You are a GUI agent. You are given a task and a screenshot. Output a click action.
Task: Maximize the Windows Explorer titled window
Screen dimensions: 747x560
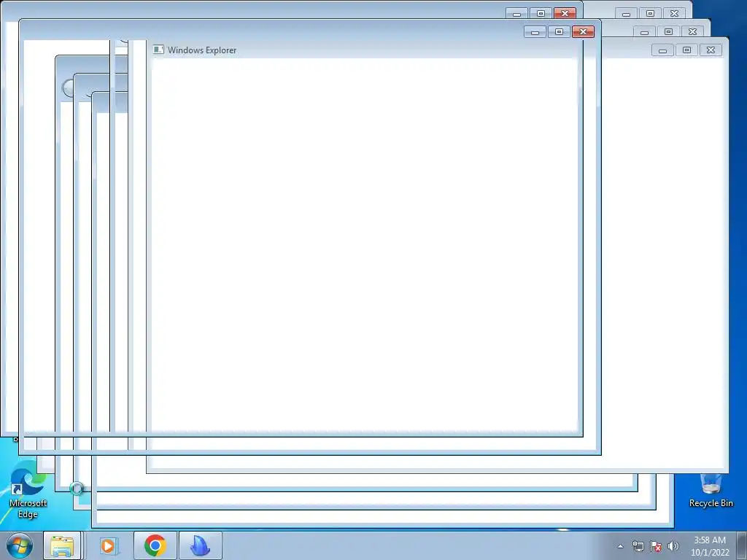point(686,50)
